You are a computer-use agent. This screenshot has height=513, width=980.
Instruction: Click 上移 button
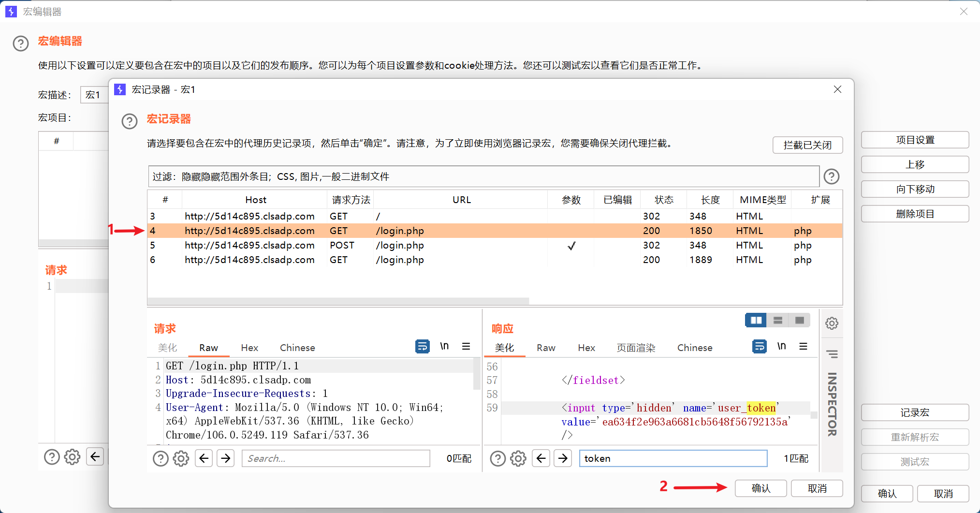coord(915,164)
